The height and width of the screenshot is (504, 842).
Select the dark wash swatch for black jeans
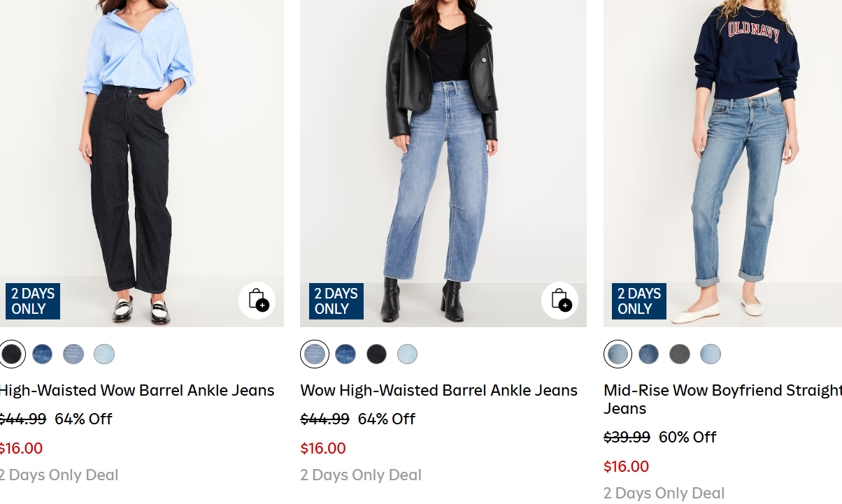[x=42, y=354]
